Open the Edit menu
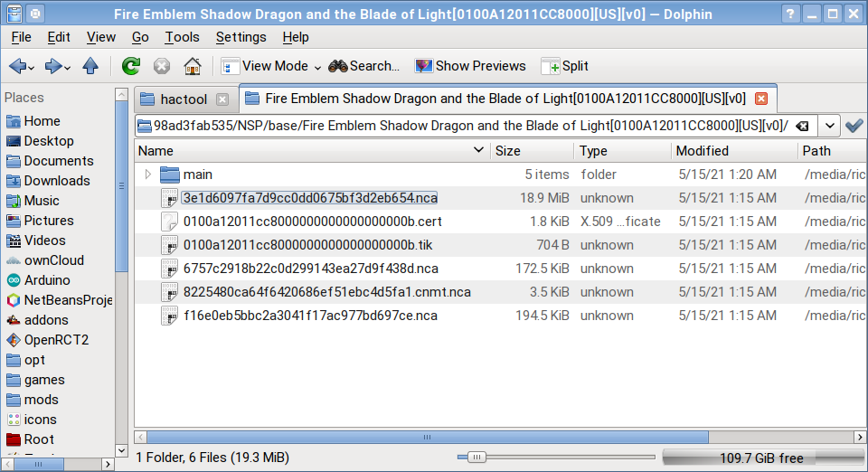The width and height of the screenshot is (868, 472). pyautogui.click(x=59, y=37)
